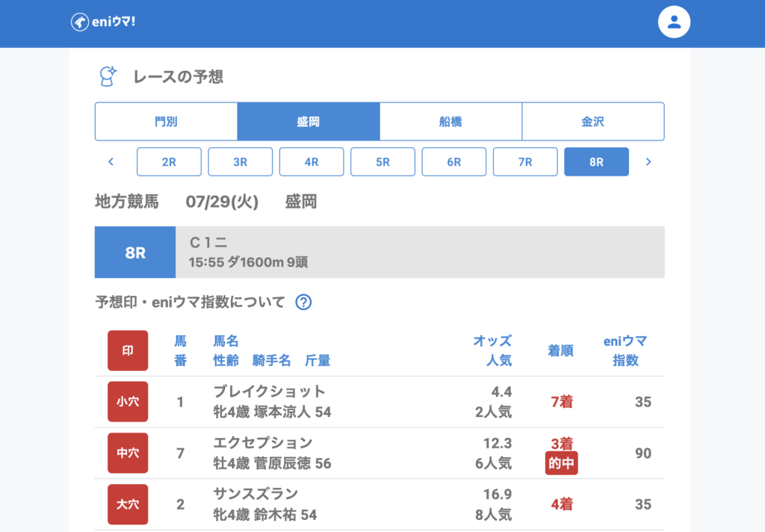
Task: Show next races with right chevron
Action: [x=648, y=161]
